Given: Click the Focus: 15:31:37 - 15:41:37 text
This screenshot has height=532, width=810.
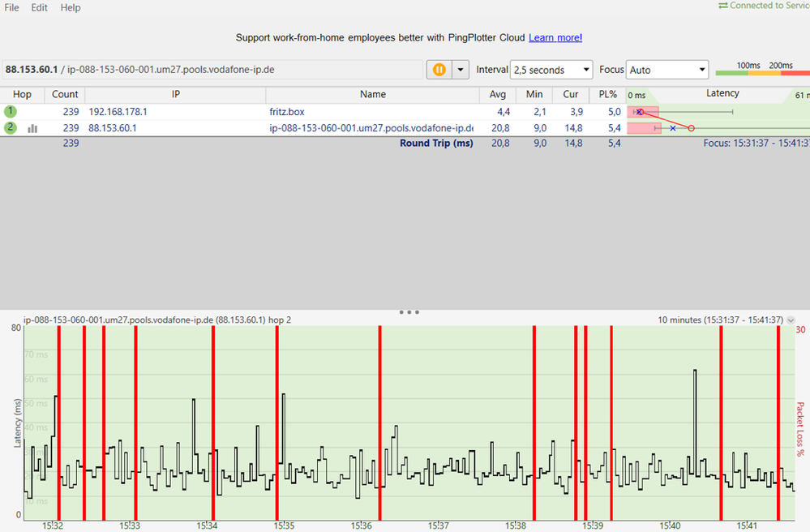Looking at the screenshot, I should pyautogui.click(x=756, y=143).
